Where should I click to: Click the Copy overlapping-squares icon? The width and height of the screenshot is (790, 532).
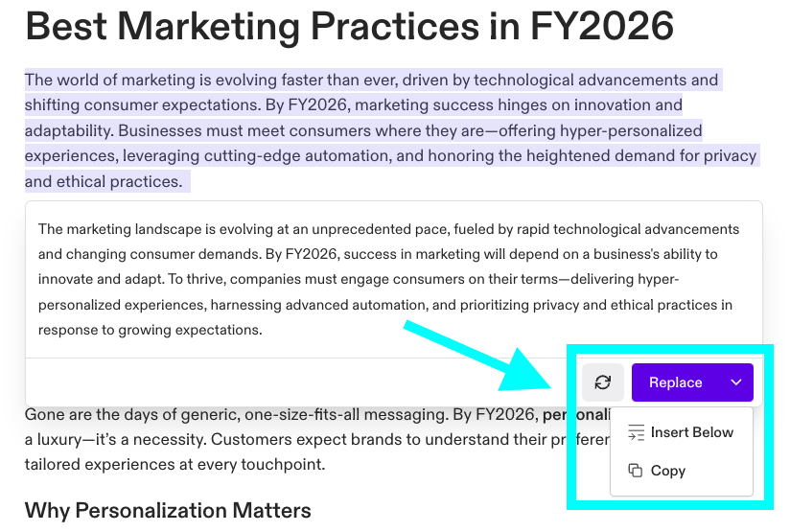636,471
